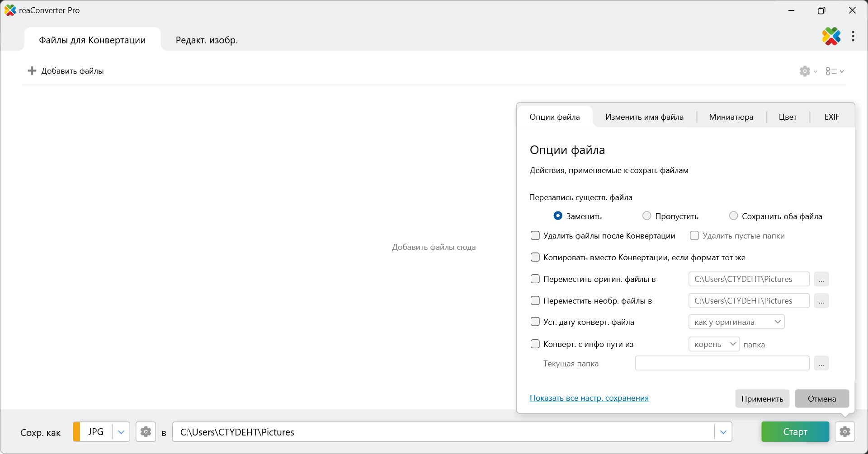Expand the JPG output format dropdown

(121, 432)
